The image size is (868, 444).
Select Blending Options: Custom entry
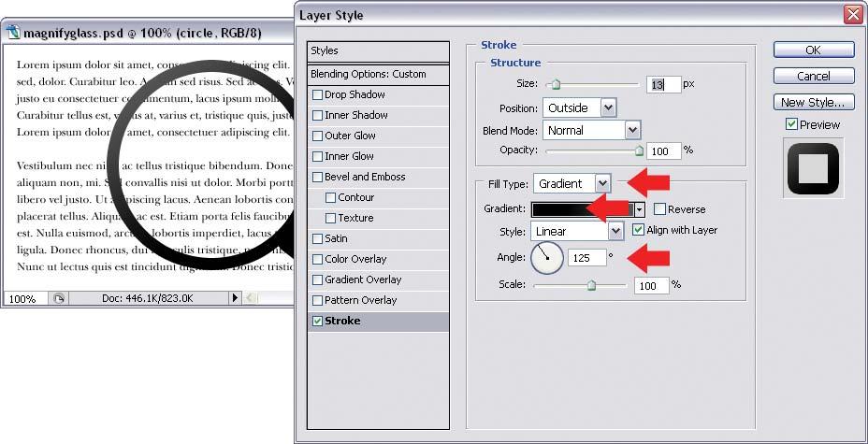(378, 74)
